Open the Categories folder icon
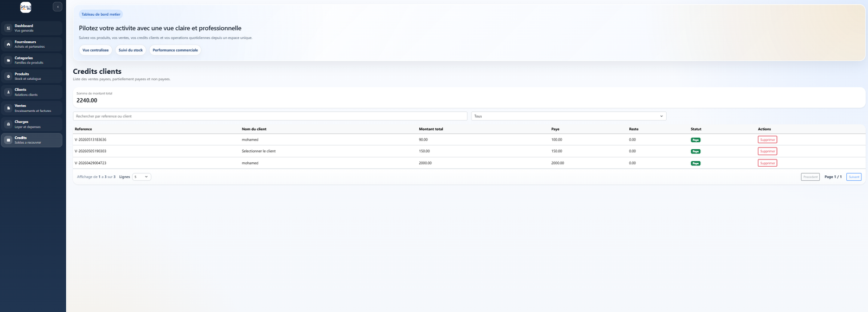 [x=8, y=60]
